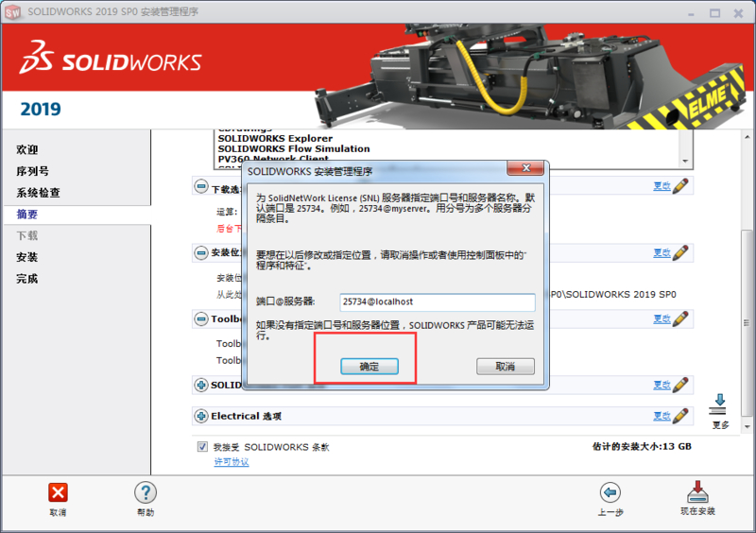Open 帮助 question mark icon
The width and height of the screenshot is (756, 533).
coord(146,492)
